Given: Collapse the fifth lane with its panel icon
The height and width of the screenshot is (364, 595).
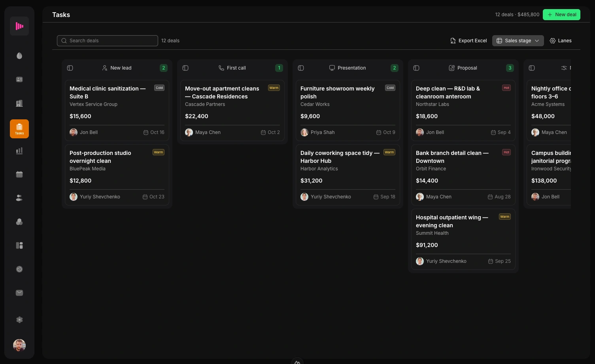Looking at the screenshot, I should tap(532, 68).
